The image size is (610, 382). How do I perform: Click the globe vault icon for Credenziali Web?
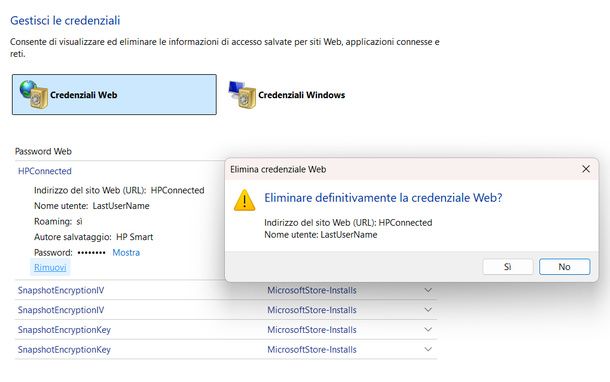pos(34,94)
